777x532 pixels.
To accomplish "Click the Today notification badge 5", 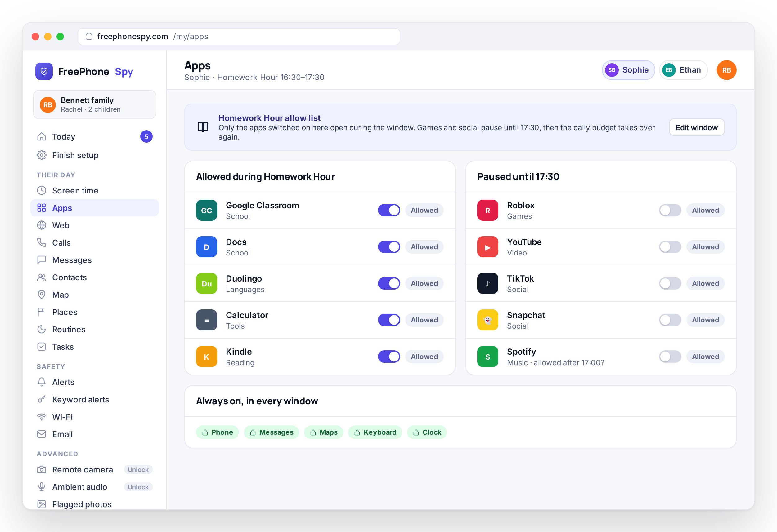I will (x=146, y=137).
